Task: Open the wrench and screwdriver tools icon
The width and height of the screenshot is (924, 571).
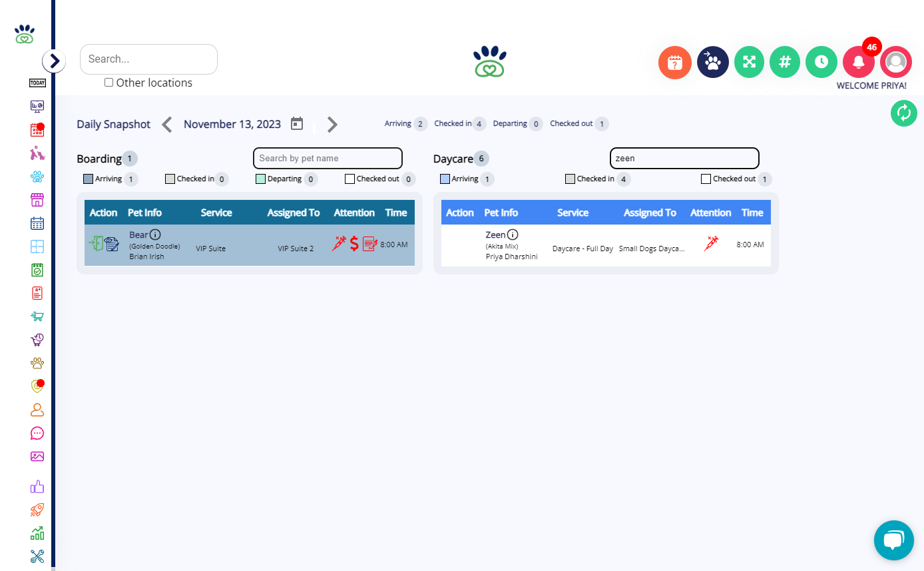Action: click(37, 556)
